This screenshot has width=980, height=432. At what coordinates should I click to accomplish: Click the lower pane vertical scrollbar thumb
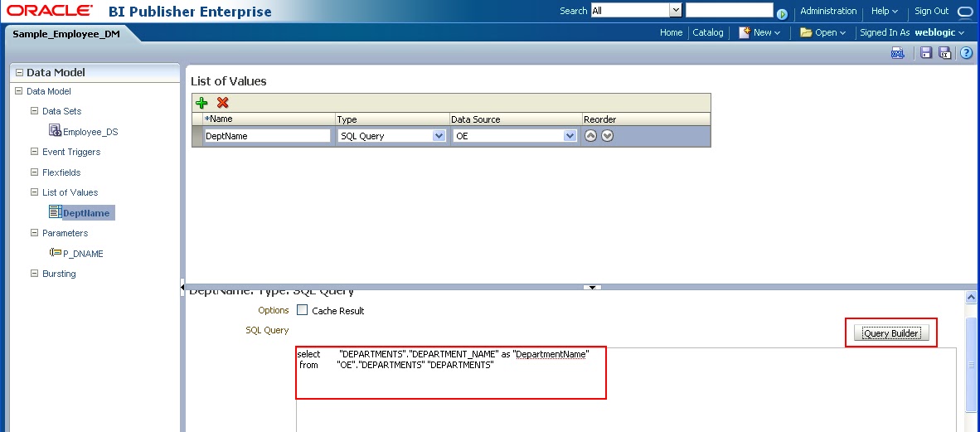[971, 366]
